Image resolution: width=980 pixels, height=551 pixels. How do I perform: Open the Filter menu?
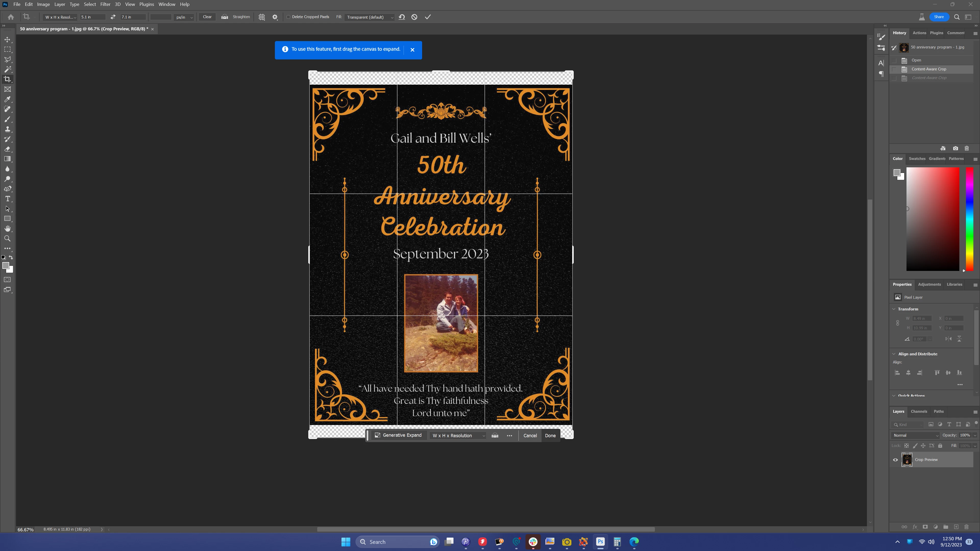pos(105,4)
